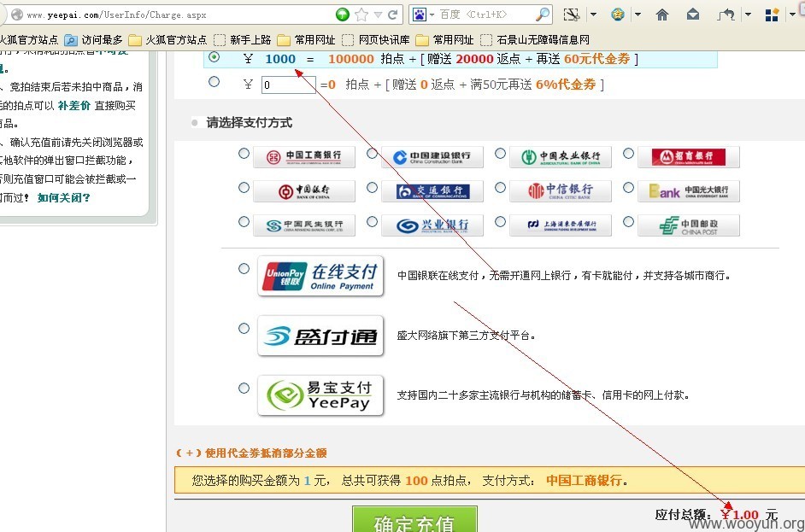
Task: Click the 中信银行 logo button
Action: (561, 191)
